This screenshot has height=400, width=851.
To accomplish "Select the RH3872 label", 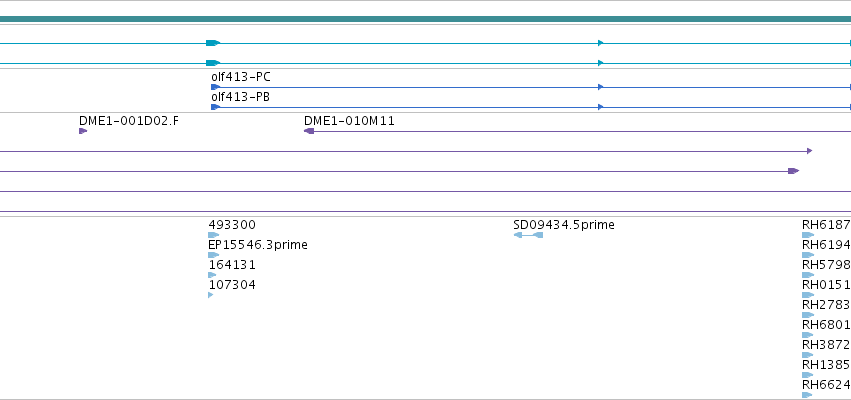I will [x=826, y=345].
